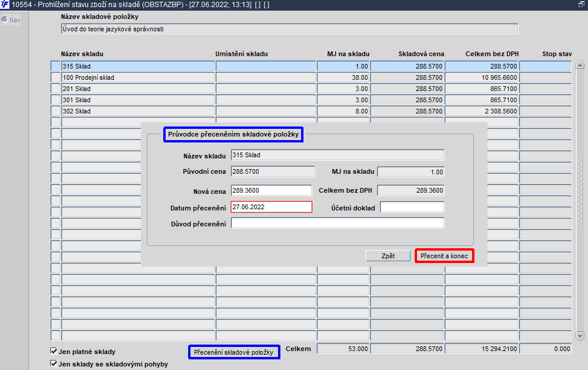Viewport: 588px width, 370px height.
Task: Click Umístění skladu cell of '315 Sklad' row
Action: click(x=266, y=66)
